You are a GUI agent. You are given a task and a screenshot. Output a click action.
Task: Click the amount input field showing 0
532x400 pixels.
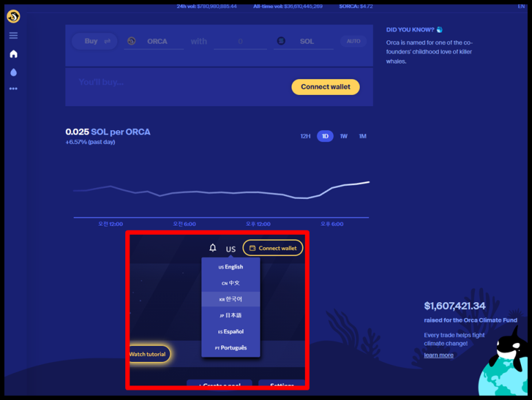click(x=240, y=41)
